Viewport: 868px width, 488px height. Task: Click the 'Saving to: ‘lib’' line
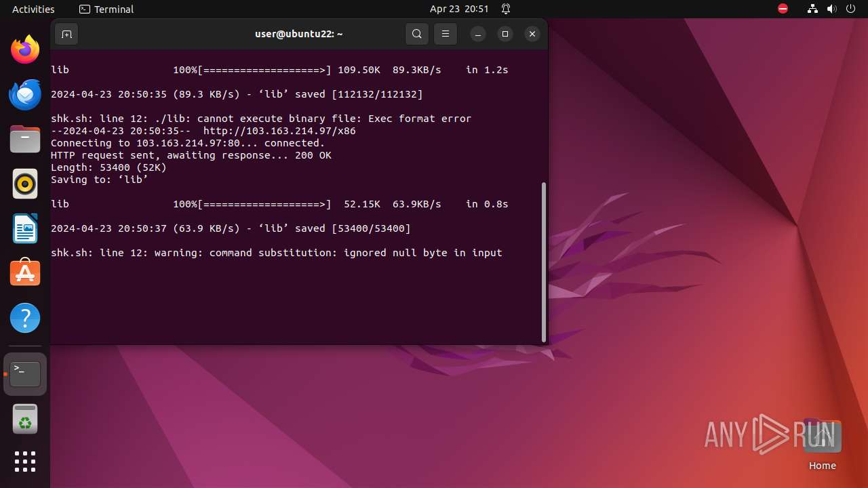click(100, 180)
